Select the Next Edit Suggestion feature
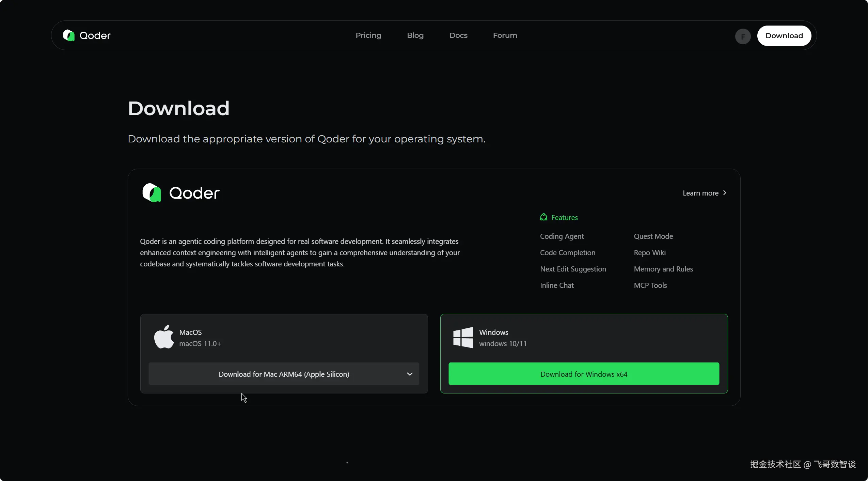Screen dimensions: 868x481 point(573,269)
